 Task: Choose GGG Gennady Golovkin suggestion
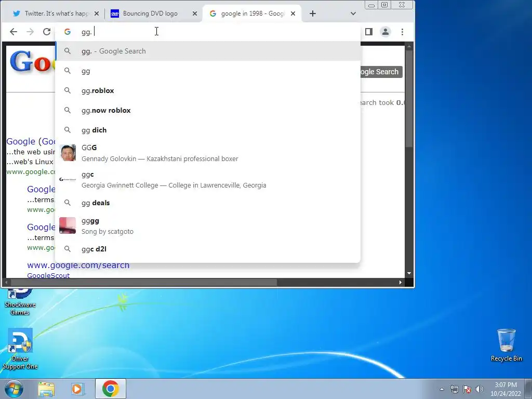coord(208,153)
